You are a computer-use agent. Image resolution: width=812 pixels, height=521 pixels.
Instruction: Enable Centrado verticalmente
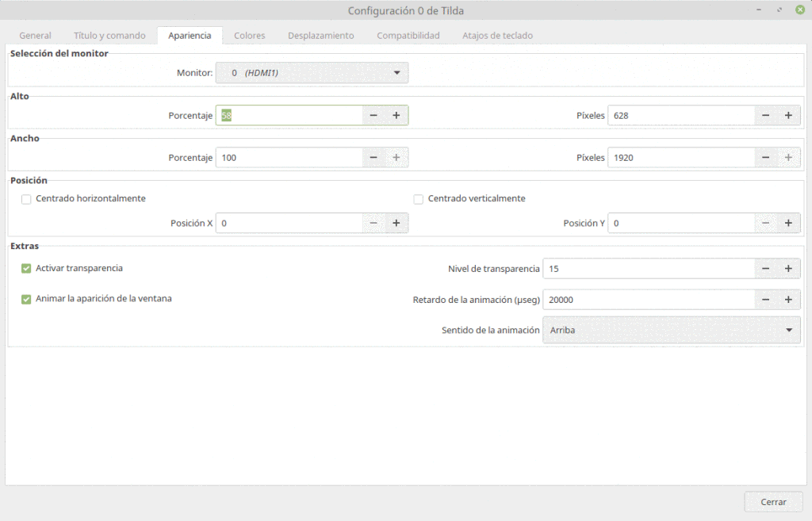click(418, 199)
